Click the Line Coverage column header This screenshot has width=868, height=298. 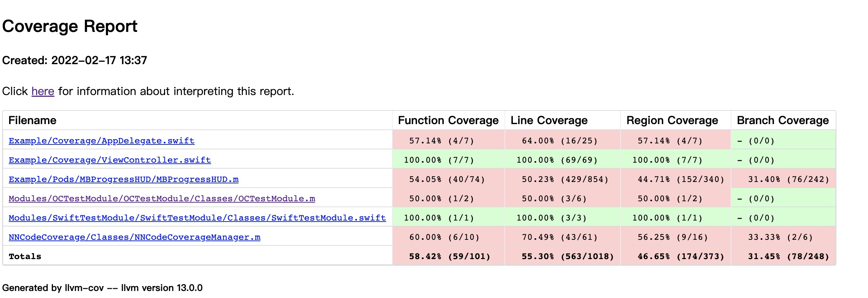point(549,120)
